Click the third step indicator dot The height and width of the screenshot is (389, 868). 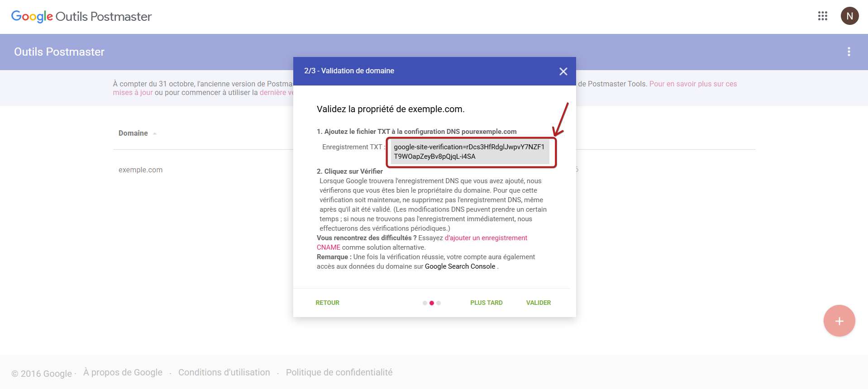(x=439, y=303)
